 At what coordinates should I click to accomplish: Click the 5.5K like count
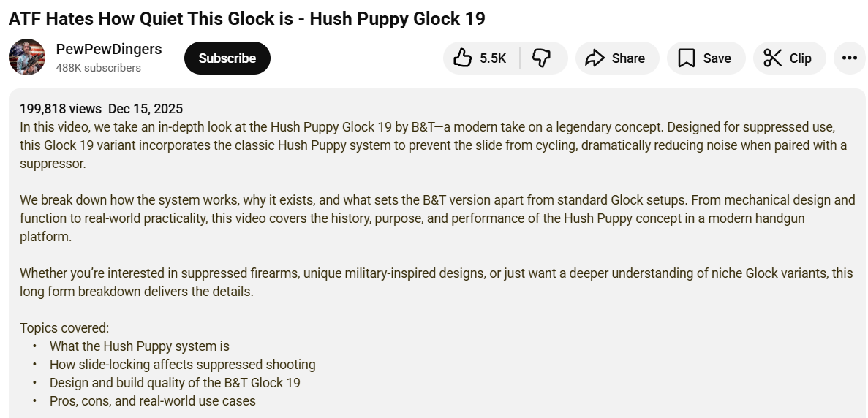(493, 58)
